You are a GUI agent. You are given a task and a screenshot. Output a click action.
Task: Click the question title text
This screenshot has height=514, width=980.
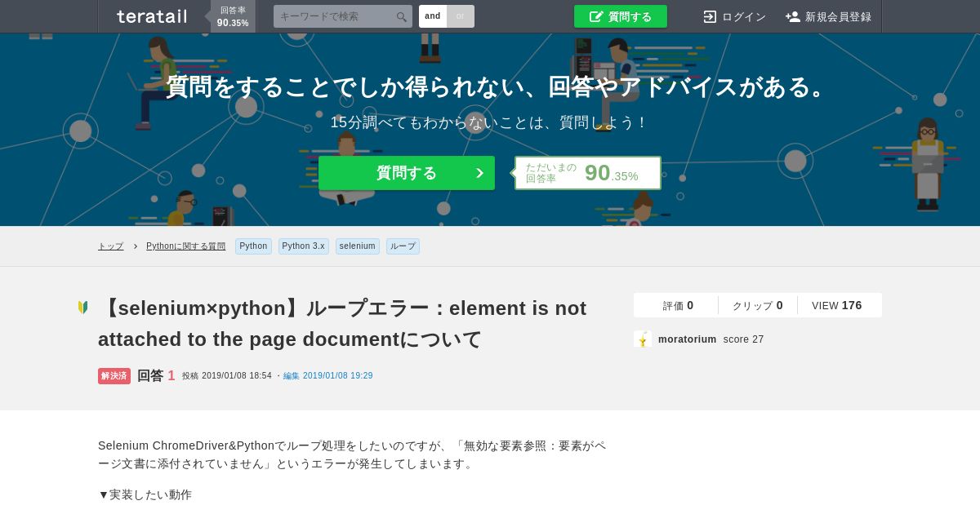[x=342, y=323]
